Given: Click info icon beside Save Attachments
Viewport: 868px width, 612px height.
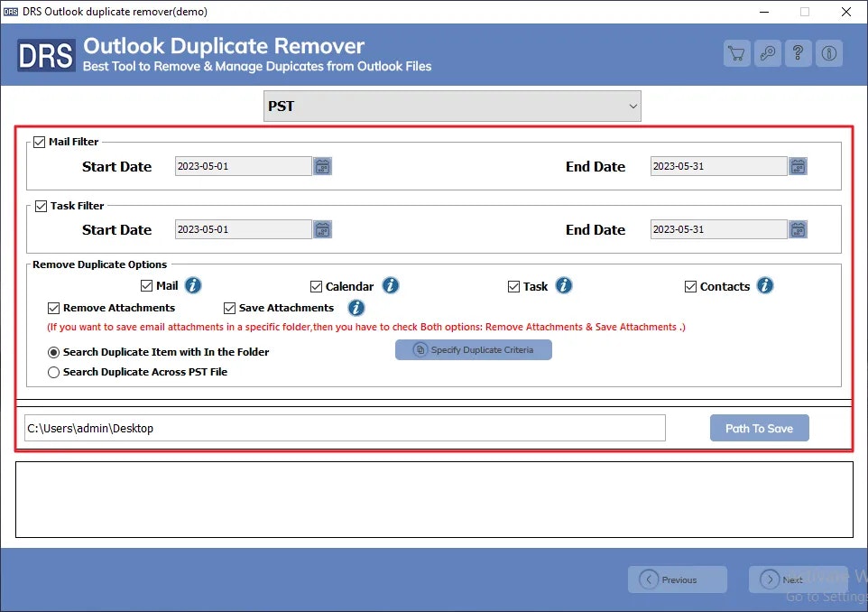Looking at the screenshot, I should point(356,308).
